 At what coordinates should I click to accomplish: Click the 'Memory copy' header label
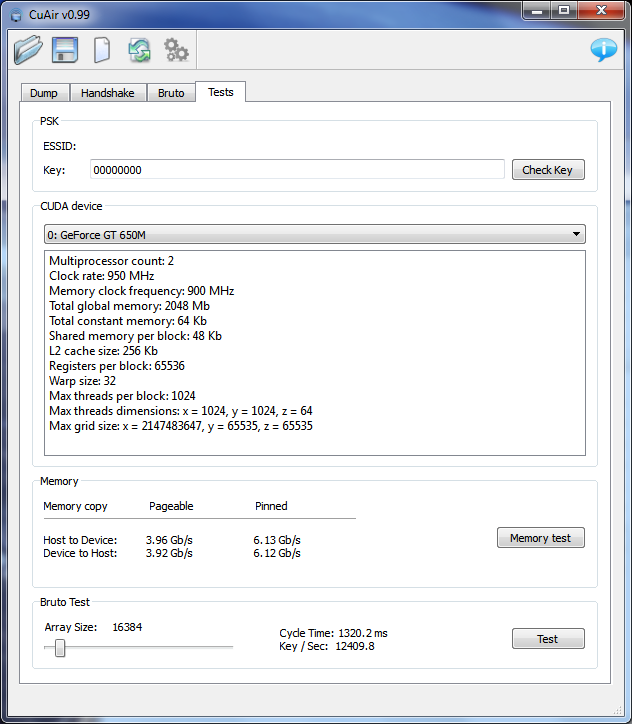coord(75,506)
